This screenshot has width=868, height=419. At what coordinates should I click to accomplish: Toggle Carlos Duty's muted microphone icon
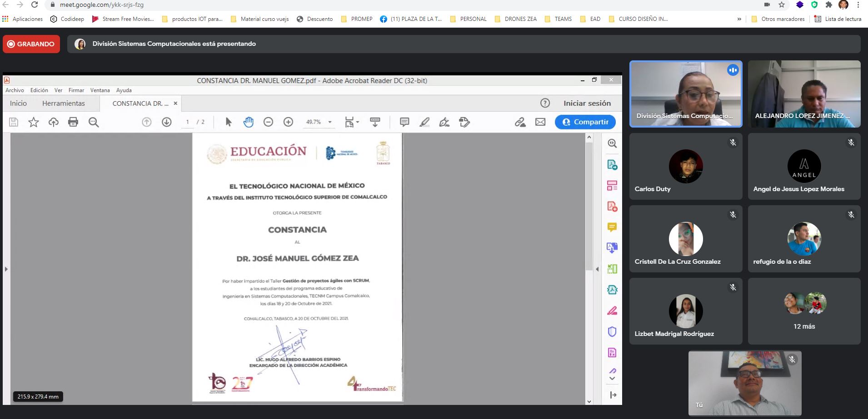click(x=733, y=143)
